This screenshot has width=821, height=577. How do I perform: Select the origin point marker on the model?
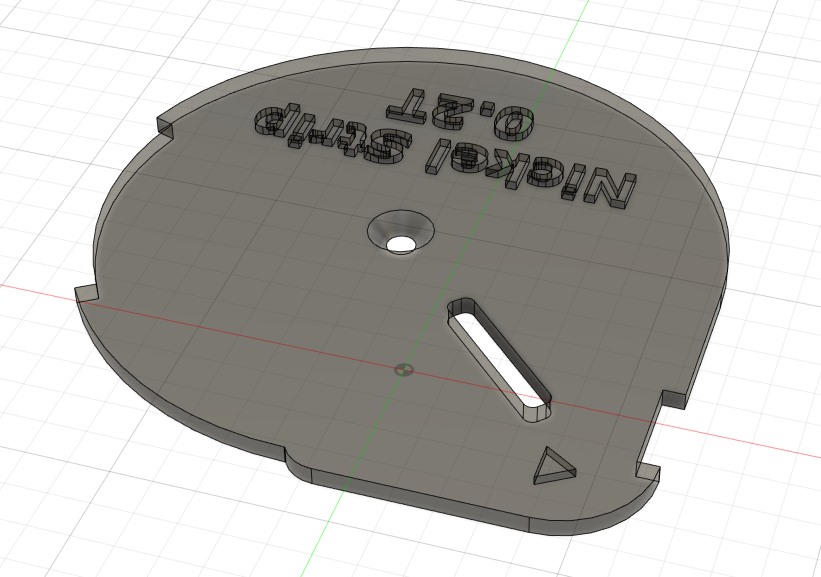point(403,371)
